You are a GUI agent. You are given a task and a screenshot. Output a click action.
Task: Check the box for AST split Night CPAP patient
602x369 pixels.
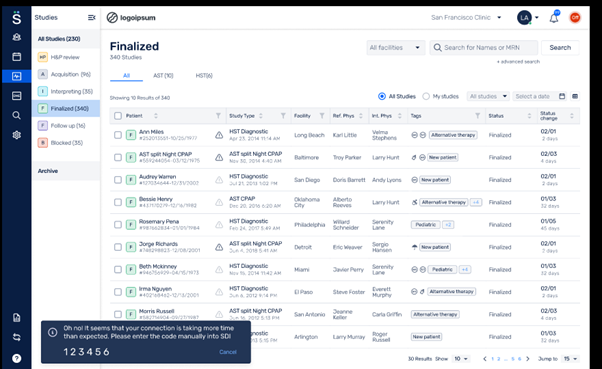[x=118, y=157]
